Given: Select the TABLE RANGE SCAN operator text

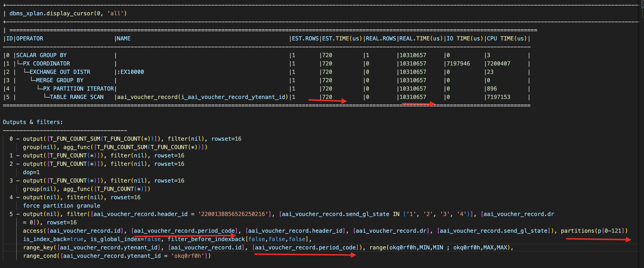Looking at the screenshot, I should tap(77, 97).
